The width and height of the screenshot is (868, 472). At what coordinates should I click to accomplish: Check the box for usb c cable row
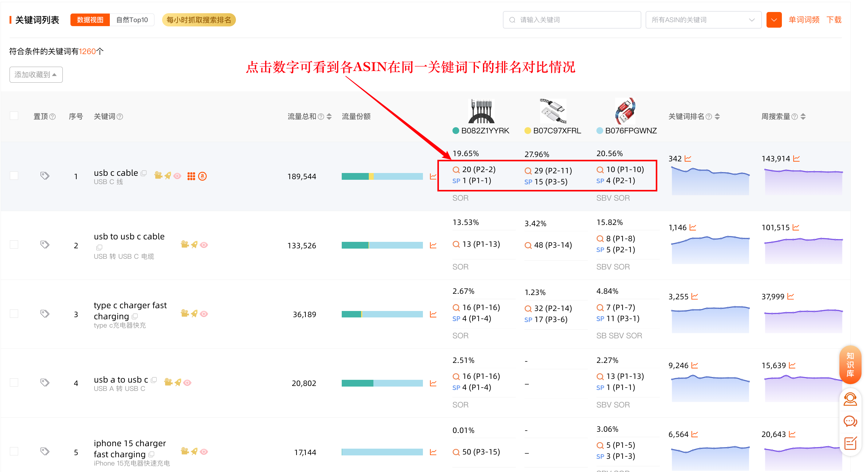(14, 176)
